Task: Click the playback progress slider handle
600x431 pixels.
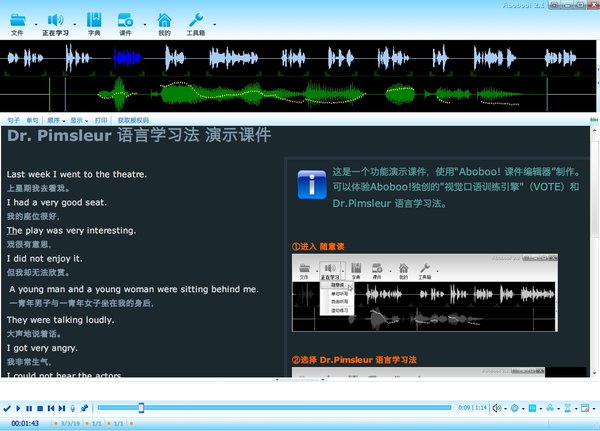Action: (141, 408)
